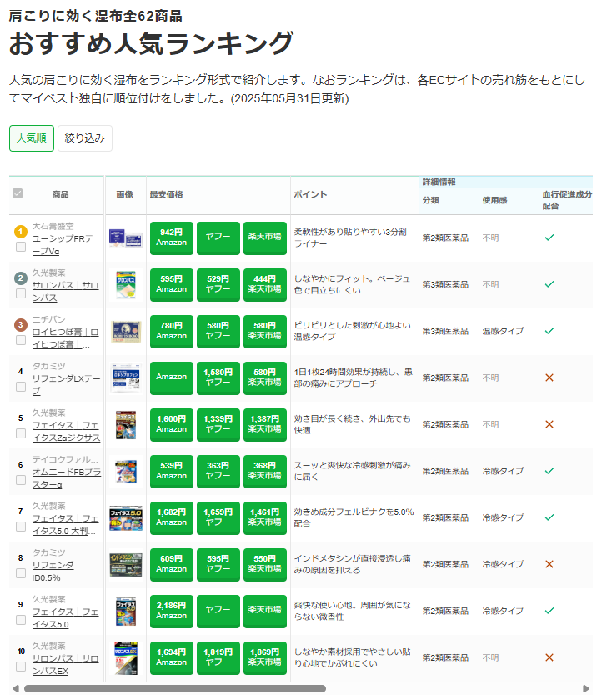Screen dimensions: 602x700
Task: Click the 363円 ヤフー price button
Action: click(218, 472)
